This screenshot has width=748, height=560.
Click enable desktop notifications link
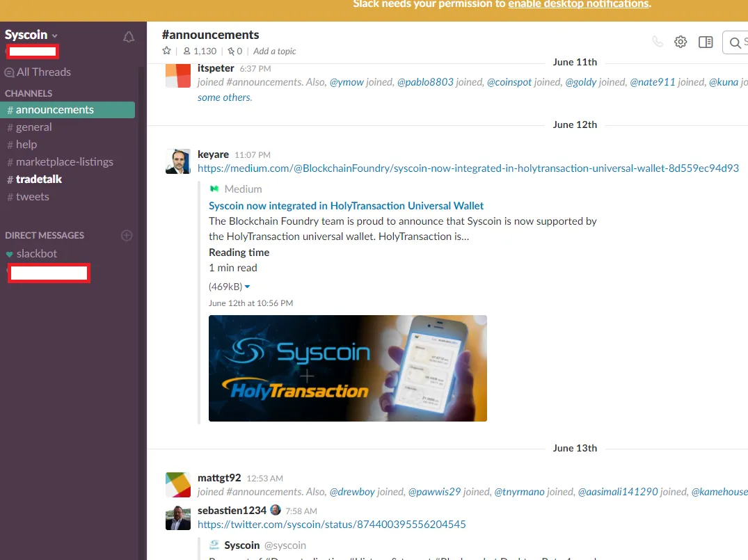click(x=578, y=3)
